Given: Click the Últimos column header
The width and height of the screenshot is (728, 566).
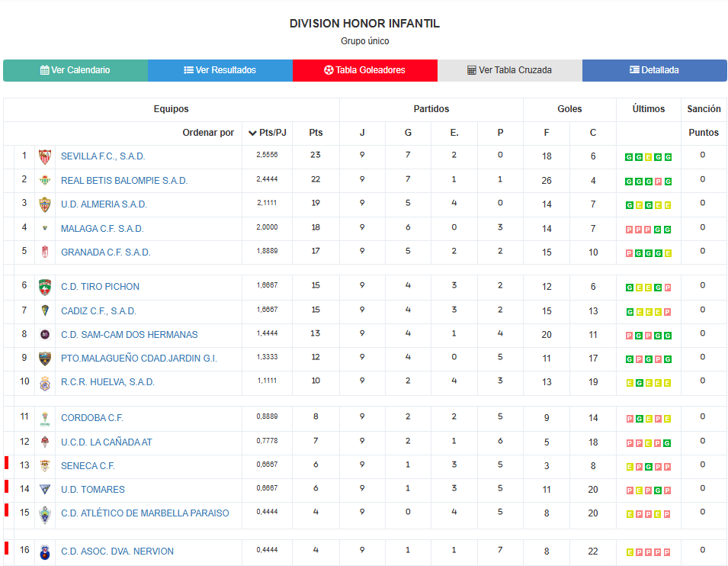Looking at the screenshot, I should click(x=649, y=109).
